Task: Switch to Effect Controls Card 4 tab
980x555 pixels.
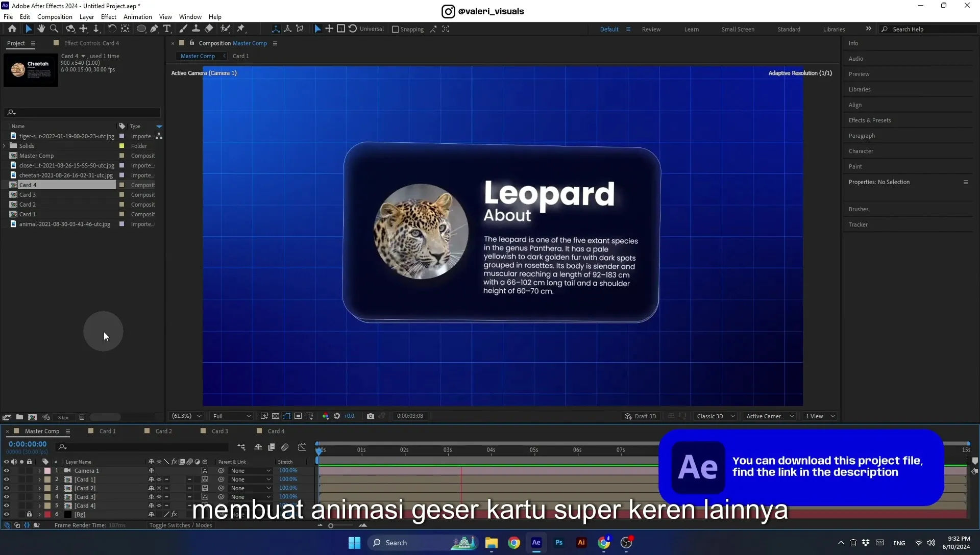Action: (91, 43)
